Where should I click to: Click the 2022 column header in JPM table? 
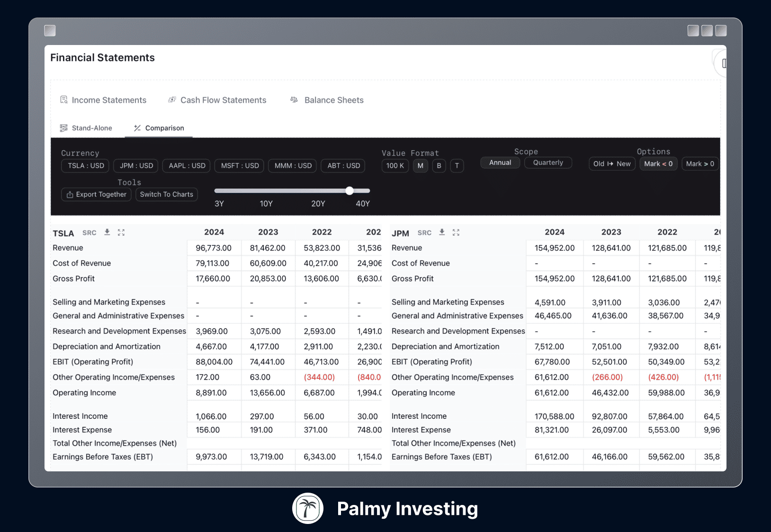click(667, 232)
